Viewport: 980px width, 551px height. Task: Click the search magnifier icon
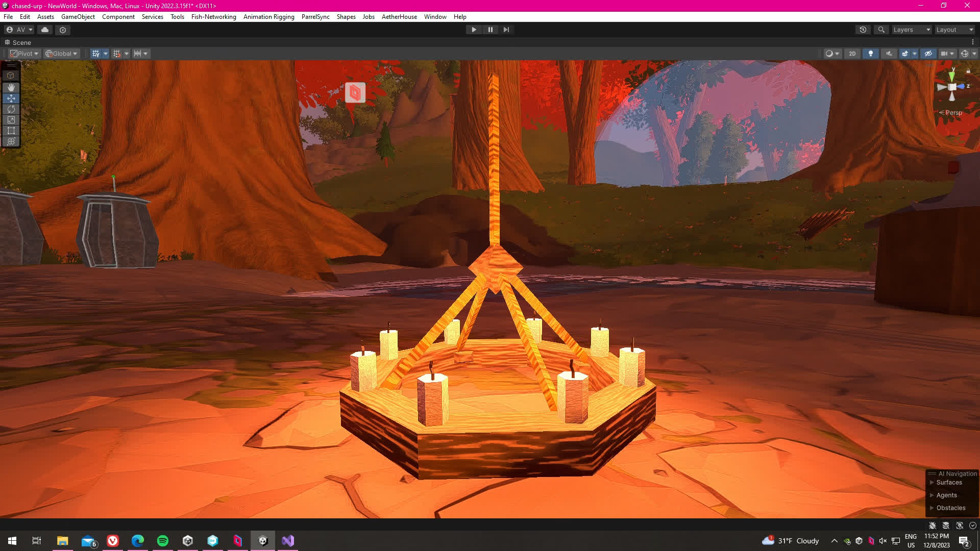click(881, 30)
